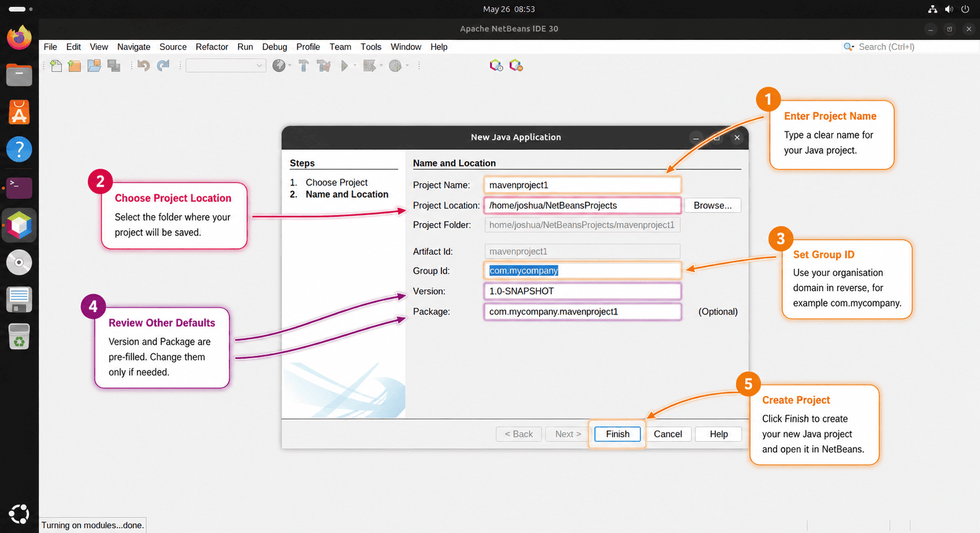The height and width of the screenshot is (533, 980).
Task: Open the View menu
Action: [99, 47]
